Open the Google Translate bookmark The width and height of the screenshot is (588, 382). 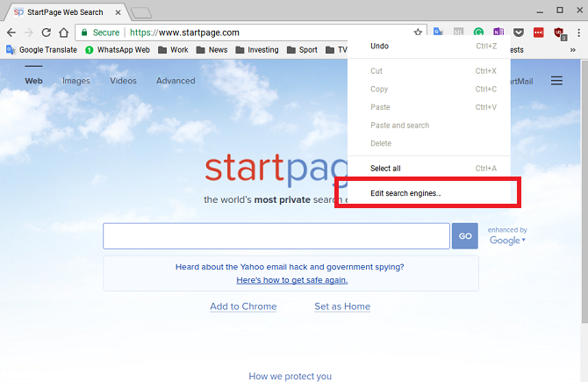point(41,50)
